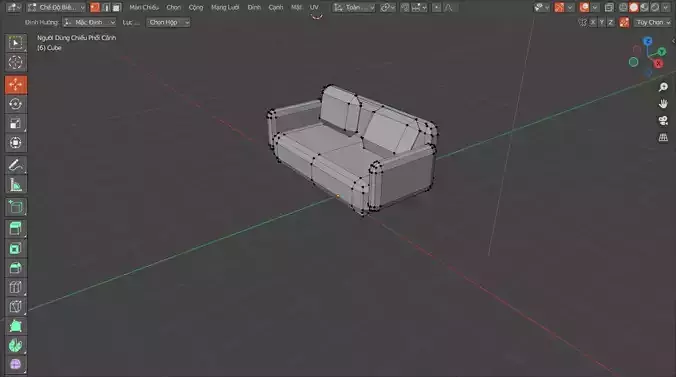Activate the Add Cube tool
The height and width of the screenshot is (377, 676).
16,207
